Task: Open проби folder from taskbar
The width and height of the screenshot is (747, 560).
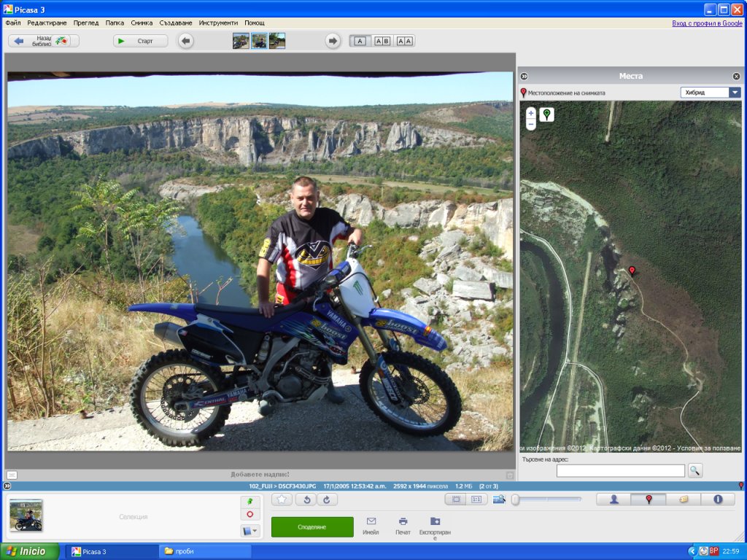Action: (205, 551)
